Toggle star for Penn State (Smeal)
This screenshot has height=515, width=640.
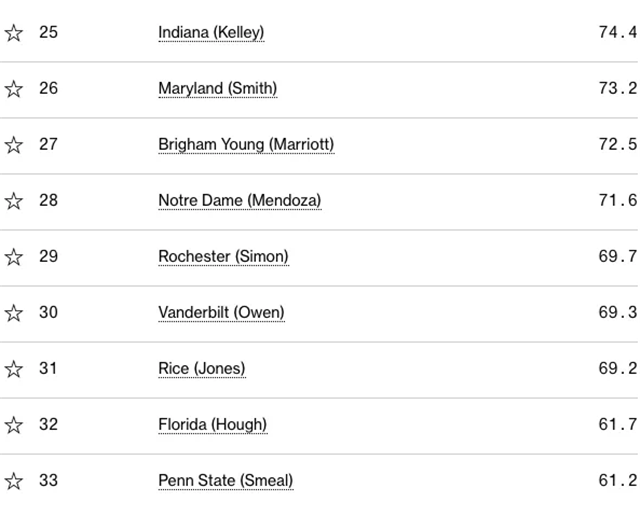click(x=13, y=481)
